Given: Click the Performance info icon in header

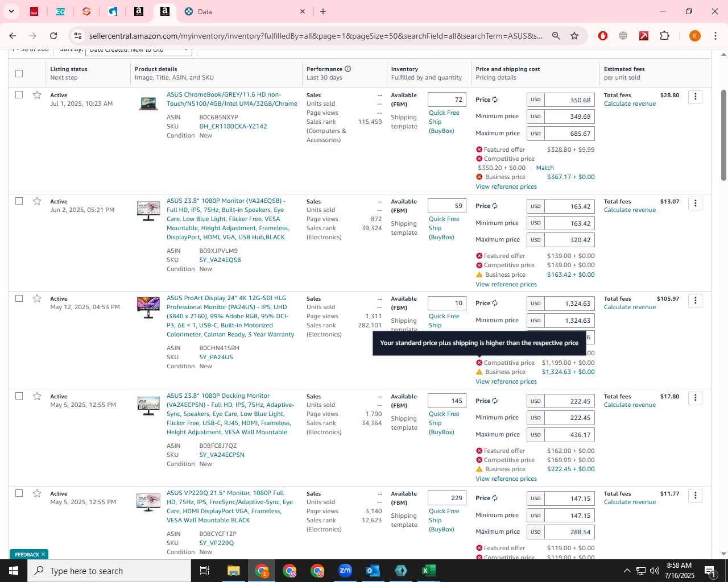Looking at the screenshot, I should point(348,69).
